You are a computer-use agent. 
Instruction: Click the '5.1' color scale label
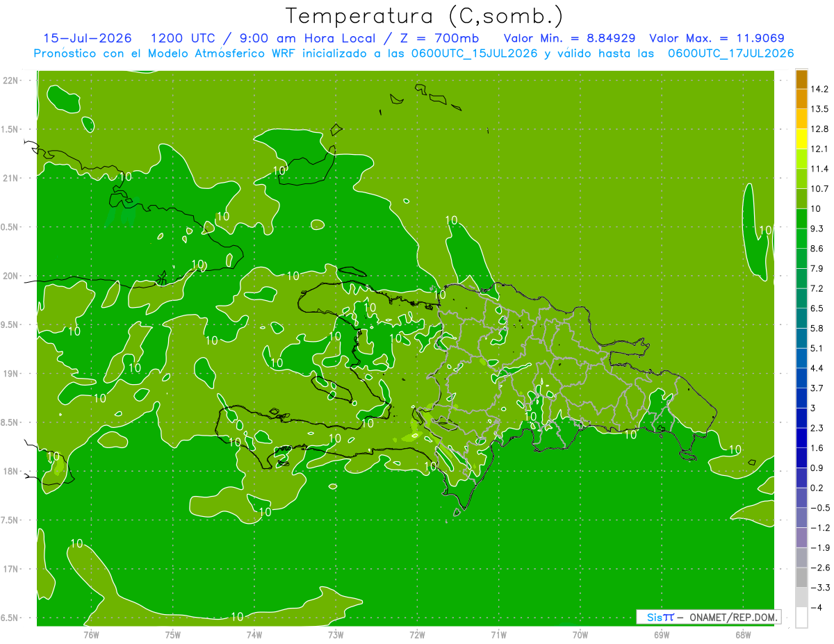pyautogui.click(x=817, y=348)
